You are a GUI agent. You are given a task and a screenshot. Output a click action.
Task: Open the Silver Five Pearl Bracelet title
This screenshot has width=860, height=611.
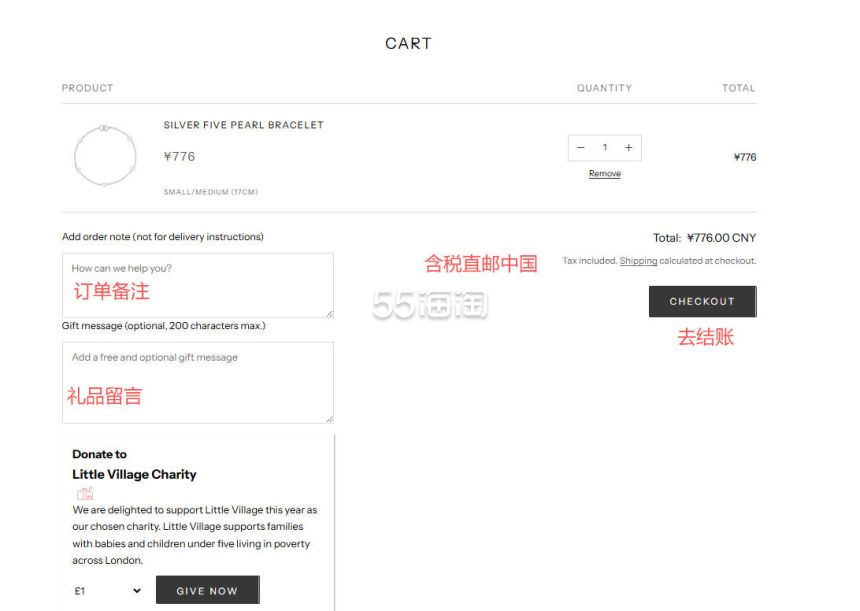pyautogui.click(x=243, y=125)
